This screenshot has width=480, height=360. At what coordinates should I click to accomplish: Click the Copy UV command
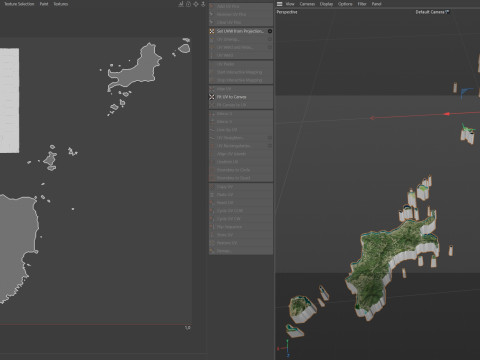tap(241, 187)
